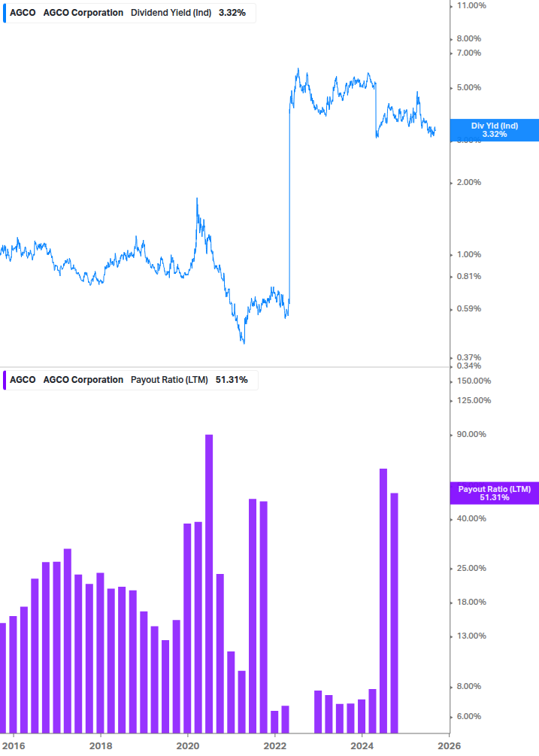Select the 0.81% yield axis label
This screenshot has height=756, width=539.
(468, 276)
